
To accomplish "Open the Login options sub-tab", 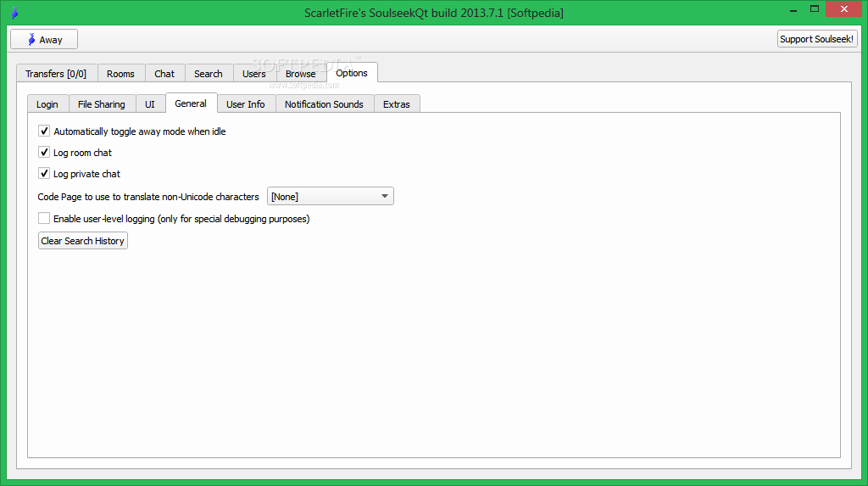I will point(47,104).
